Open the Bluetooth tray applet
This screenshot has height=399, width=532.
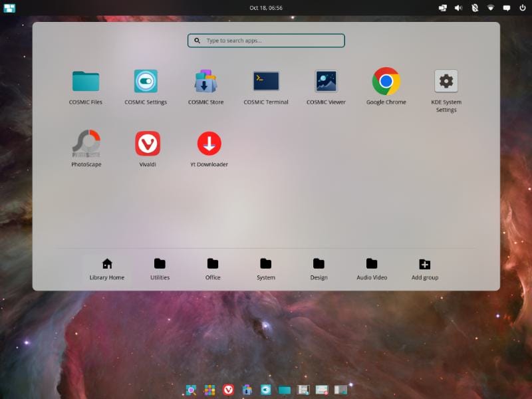coord(475,8)
